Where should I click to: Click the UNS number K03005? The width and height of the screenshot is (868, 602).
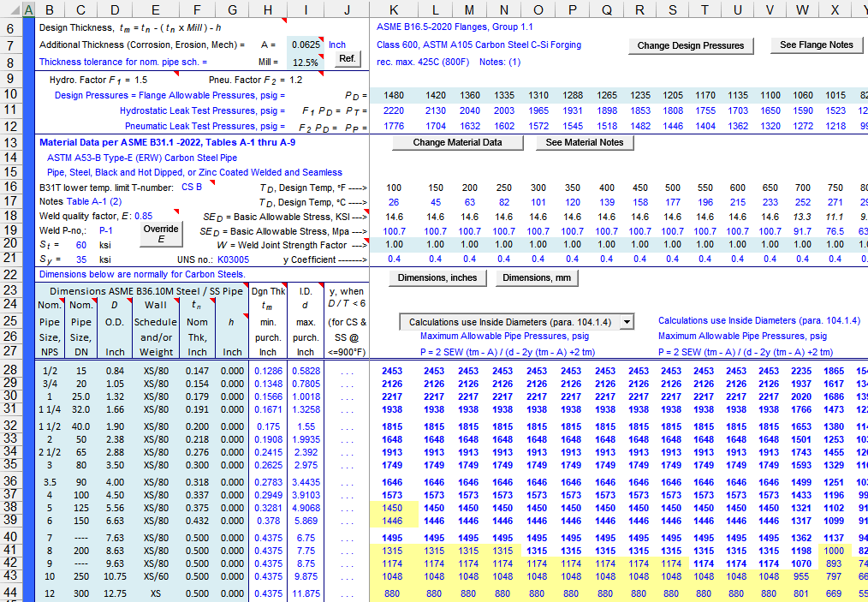233,259
